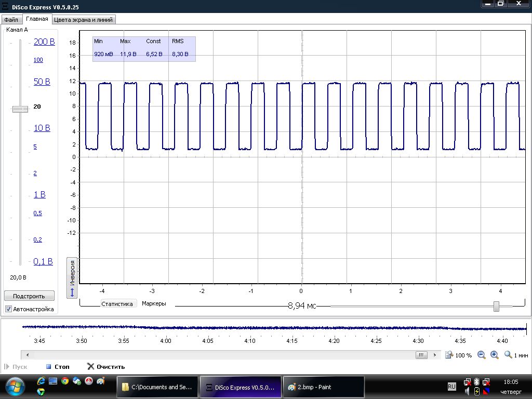
Task: Switch to the Главная tab
Action: point(37,19)
